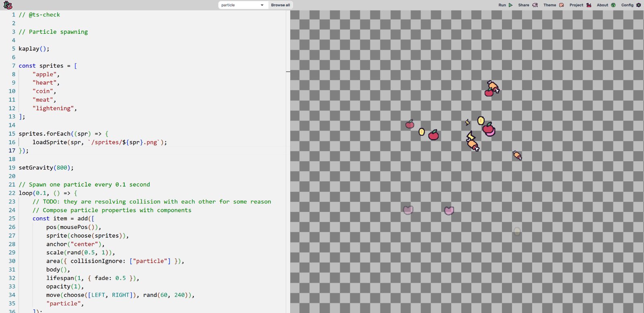
Task: Click the 'const item = add([' line
Action: coord(63,218)
